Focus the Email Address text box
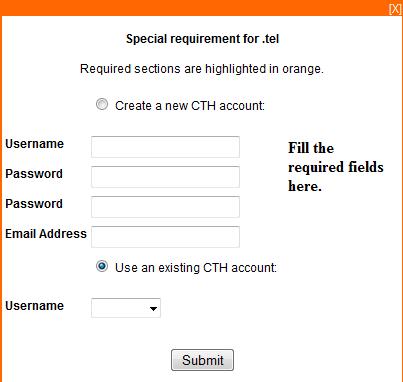This screenshot has height=382, width=403. [165, 237]
